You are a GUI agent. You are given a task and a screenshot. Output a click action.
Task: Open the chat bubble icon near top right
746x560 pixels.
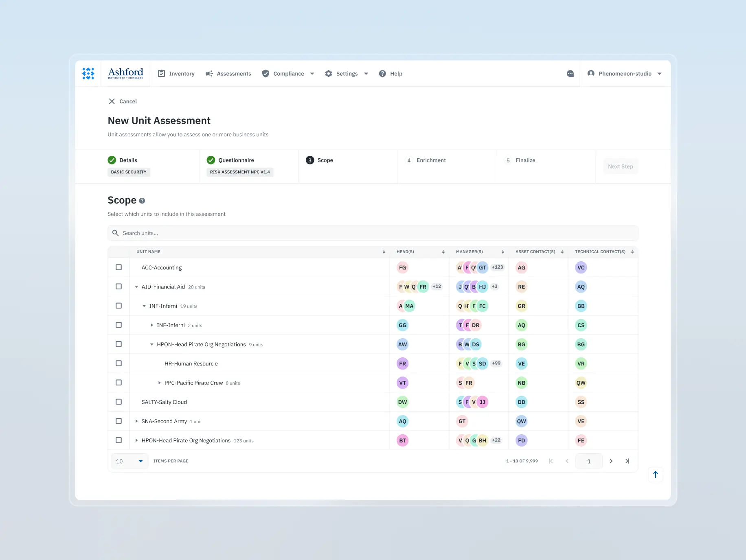click(570, 74)
